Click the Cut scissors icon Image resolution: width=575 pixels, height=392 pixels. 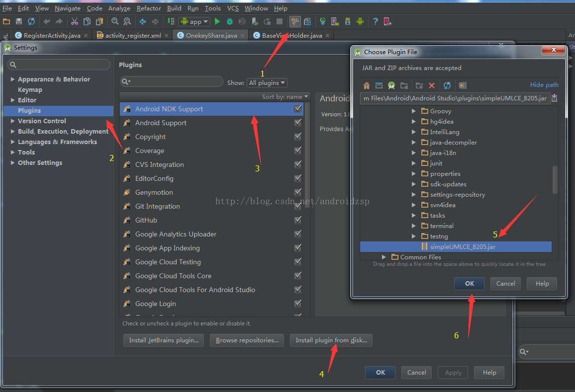(75, 22)
